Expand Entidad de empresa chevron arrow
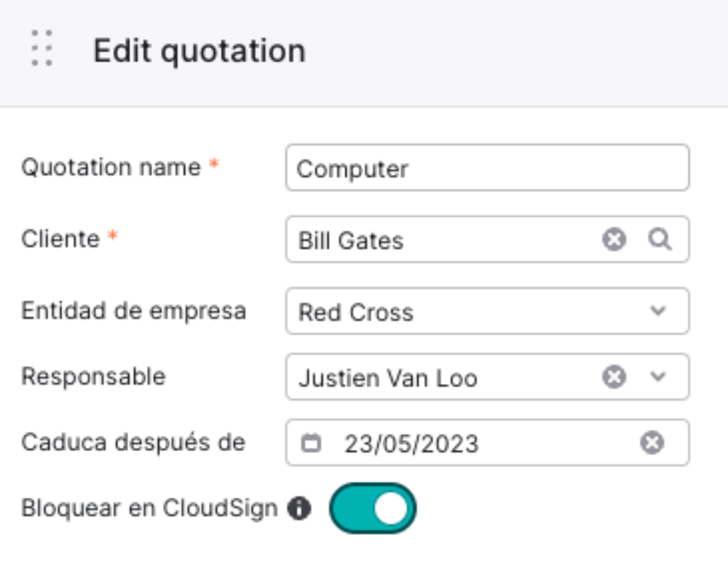 coord(658,311)
